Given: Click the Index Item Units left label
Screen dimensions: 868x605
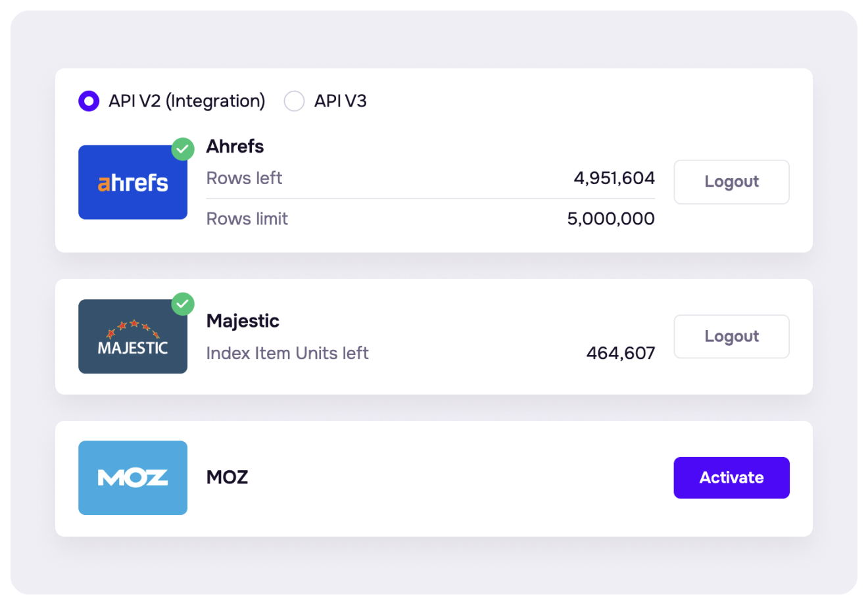Looking at the screenshot, I should [x=287, y=353].
